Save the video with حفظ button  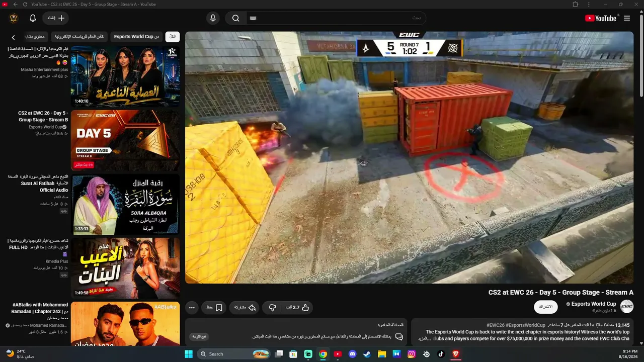[x=214, y=307]
